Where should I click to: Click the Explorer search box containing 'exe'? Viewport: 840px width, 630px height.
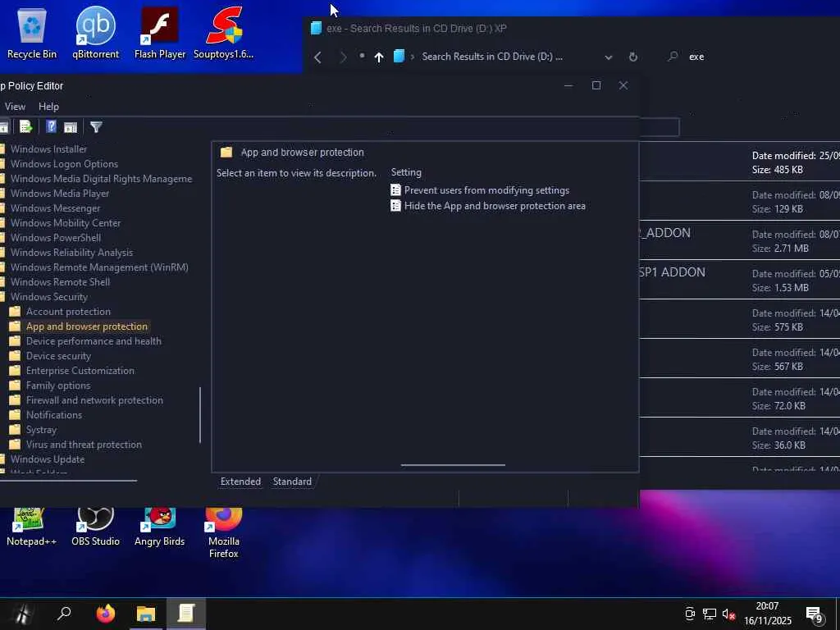750,57
